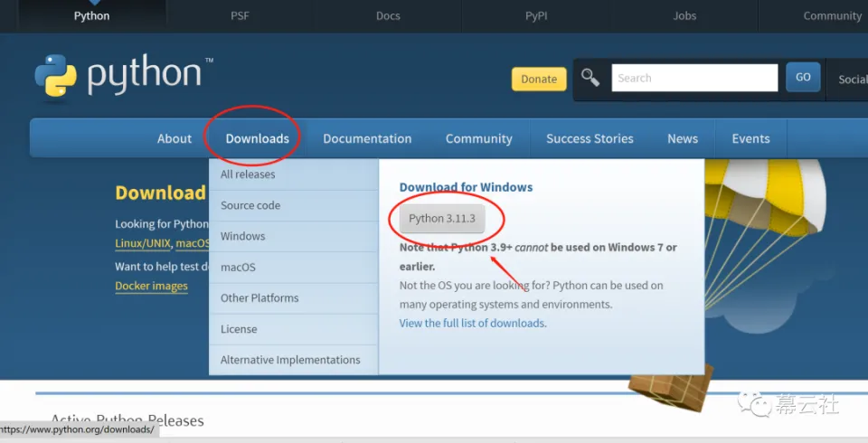Open the PyPI top tab
868x443 pixels.
(x=536, y=16)
